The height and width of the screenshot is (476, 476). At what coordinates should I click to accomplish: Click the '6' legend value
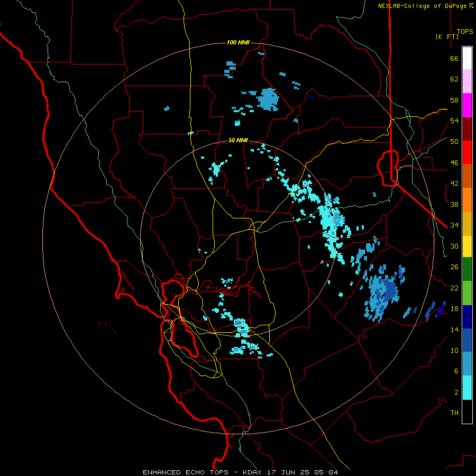tap(456, 371)
